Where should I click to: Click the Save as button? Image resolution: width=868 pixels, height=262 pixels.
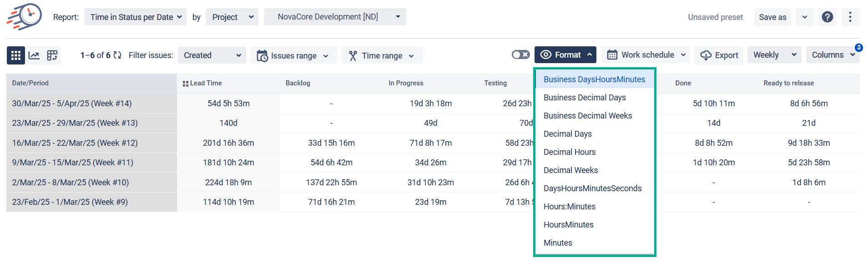772,17
